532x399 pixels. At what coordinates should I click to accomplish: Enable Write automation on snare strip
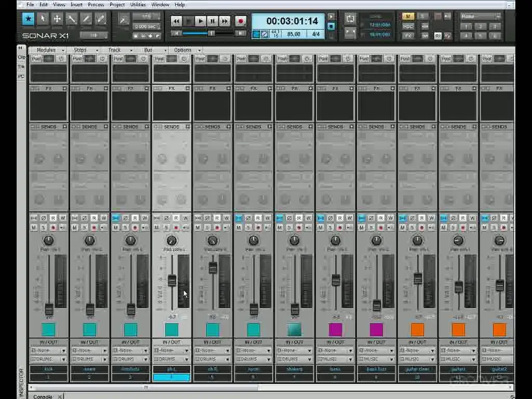click(104, 218)
